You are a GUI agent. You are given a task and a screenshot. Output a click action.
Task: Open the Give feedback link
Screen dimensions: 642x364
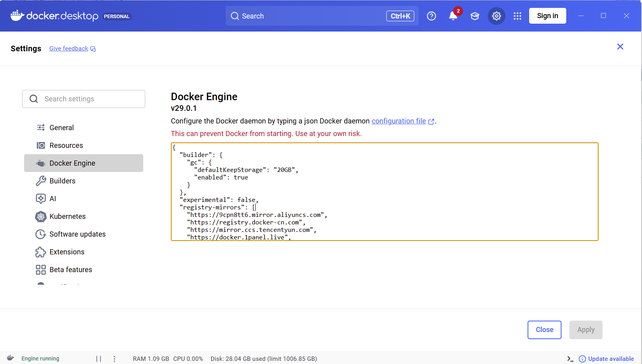(69, 49)
